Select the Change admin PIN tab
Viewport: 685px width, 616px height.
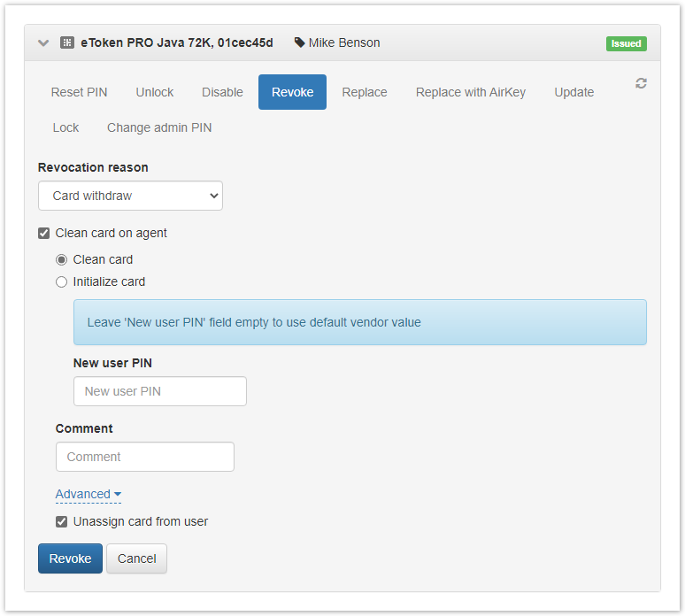[159, 127]
